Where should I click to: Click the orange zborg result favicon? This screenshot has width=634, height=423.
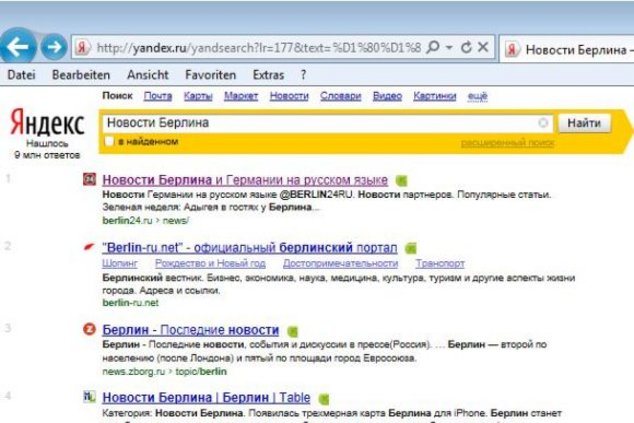[x=89, y=329]
